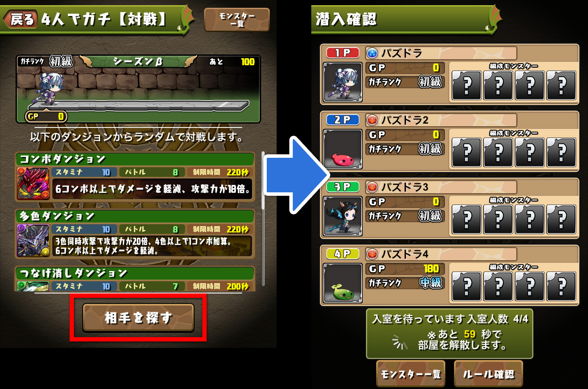The image size is (588, 389).
Task: Click last hidden monster slot of 4P
Action: 561,286
